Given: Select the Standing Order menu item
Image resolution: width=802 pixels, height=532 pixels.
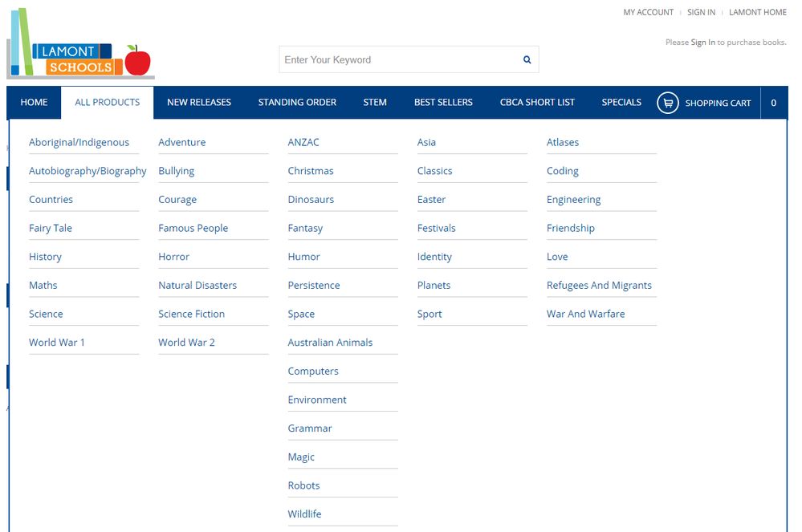Looking at the screenshot, I should point(297,103).
